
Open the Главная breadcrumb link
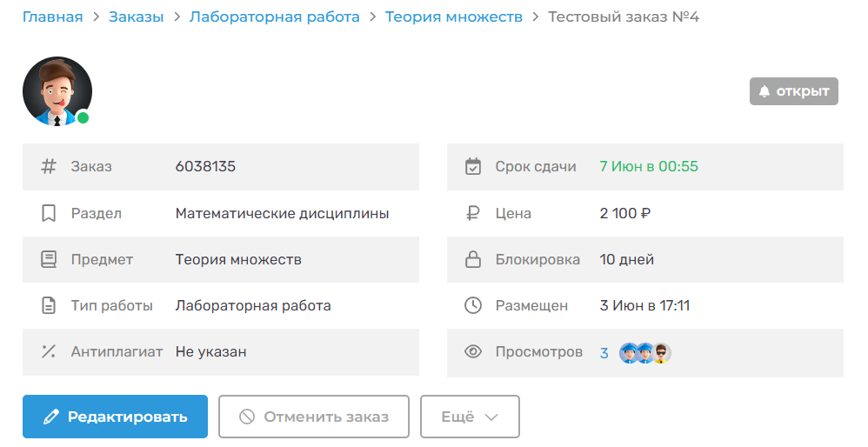(53, 17)
